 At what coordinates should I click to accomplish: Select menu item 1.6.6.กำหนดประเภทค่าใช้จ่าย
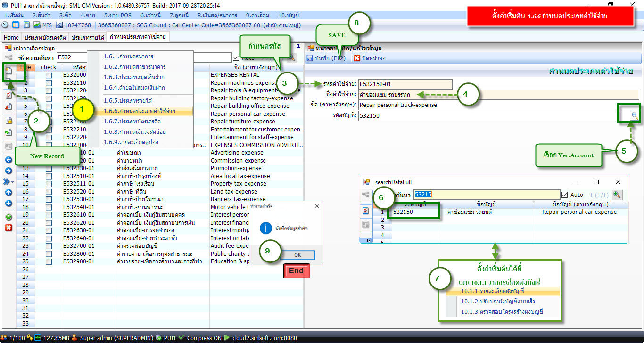(140, 111)
